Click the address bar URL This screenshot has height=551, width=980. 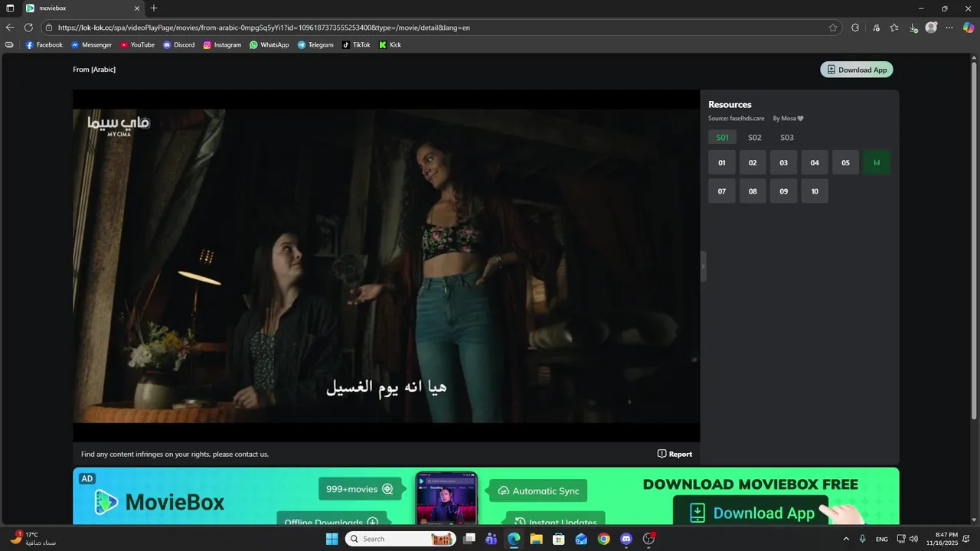(264, 28)
